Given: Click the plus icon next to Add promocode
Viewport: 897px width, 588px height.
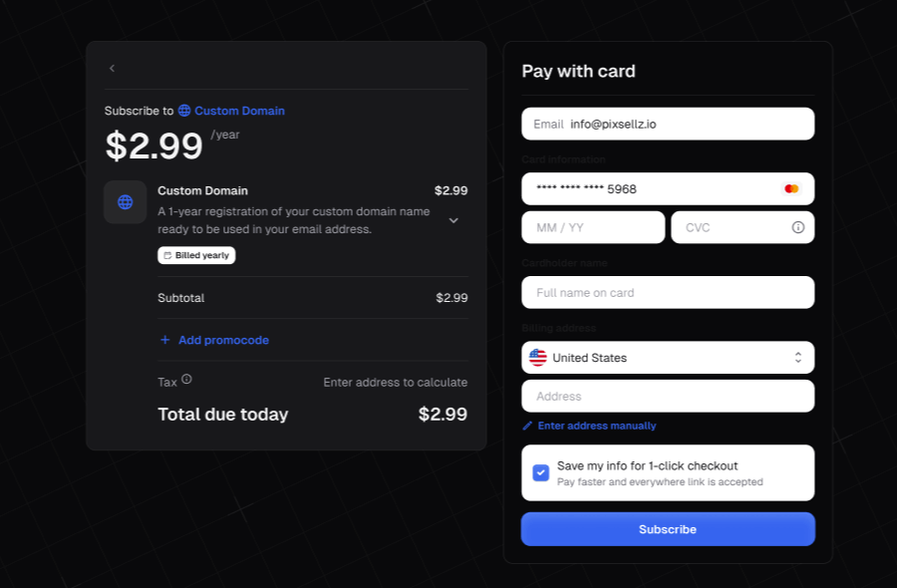Looking at the screenshot, I should (x=164, y=340).
